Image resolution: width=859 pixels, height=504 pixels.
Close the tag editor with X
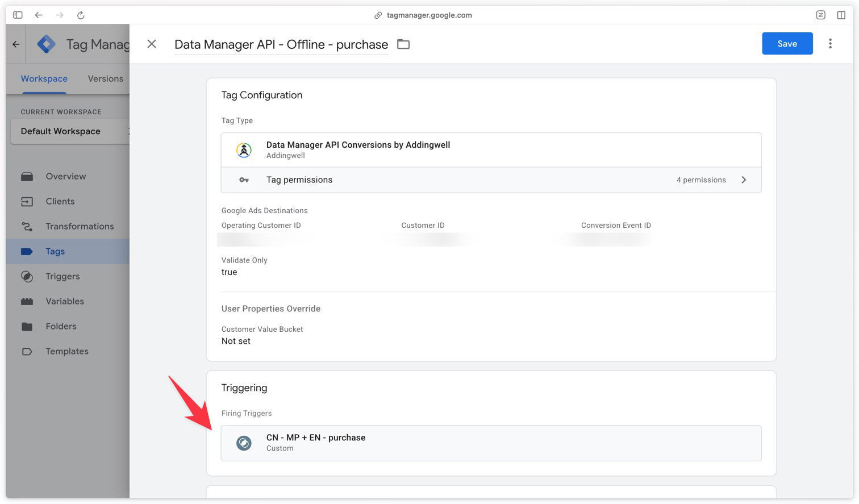(152, 44)
